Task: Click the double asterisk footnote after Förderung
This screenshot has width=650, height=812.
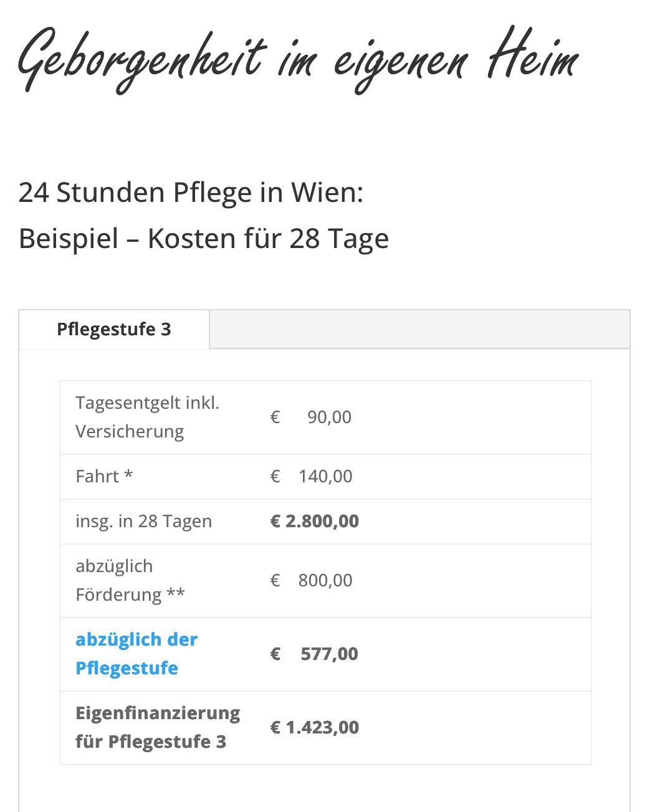Action: tap(175, 594)
